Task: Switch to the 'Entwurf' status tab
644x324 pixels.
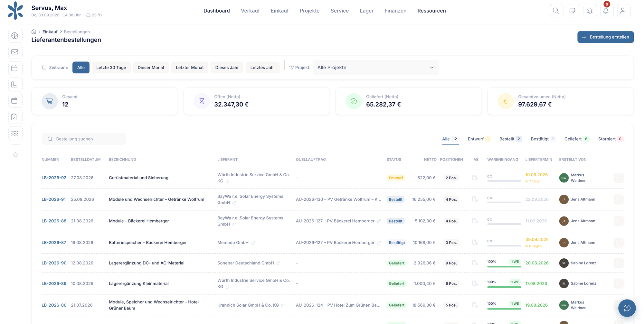Action: (x=479, y=139)
